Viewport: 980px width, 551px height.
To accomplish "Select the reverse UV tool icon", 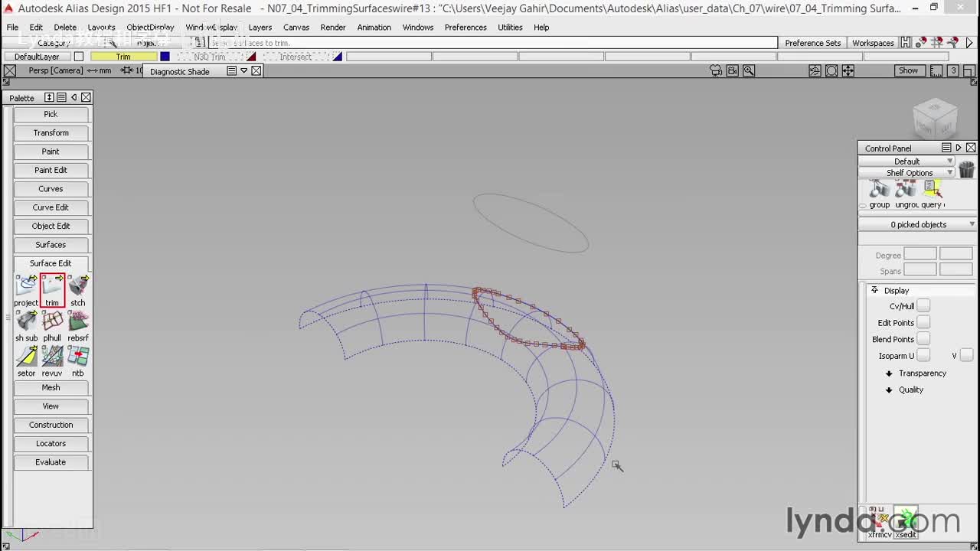I will click(52, 356).
